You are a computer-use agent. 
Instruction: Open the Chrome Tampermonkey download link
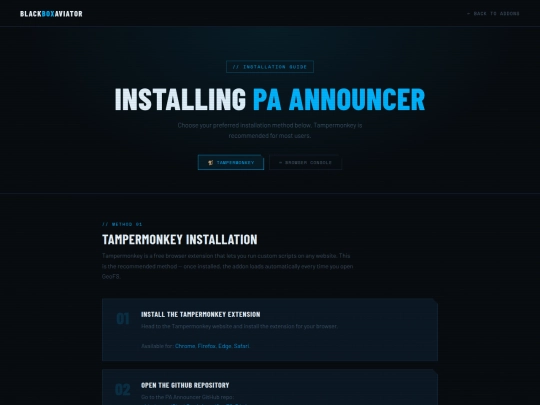point(185,346)
